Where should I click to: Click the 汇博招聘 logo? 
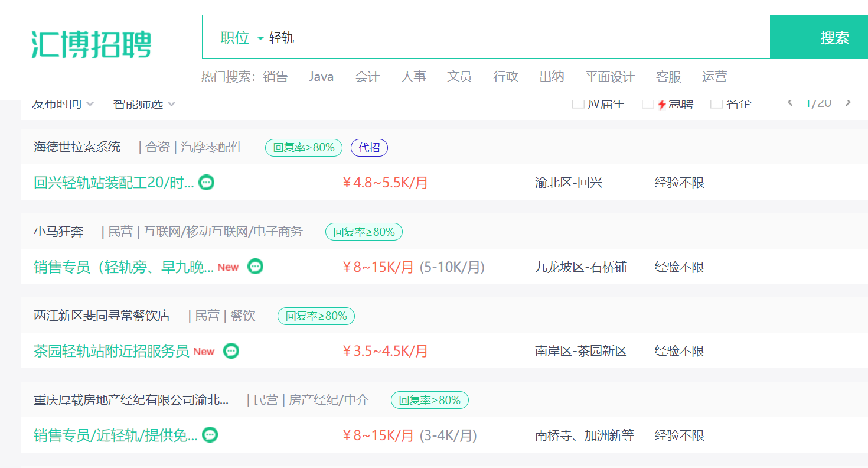click(91, 44)
